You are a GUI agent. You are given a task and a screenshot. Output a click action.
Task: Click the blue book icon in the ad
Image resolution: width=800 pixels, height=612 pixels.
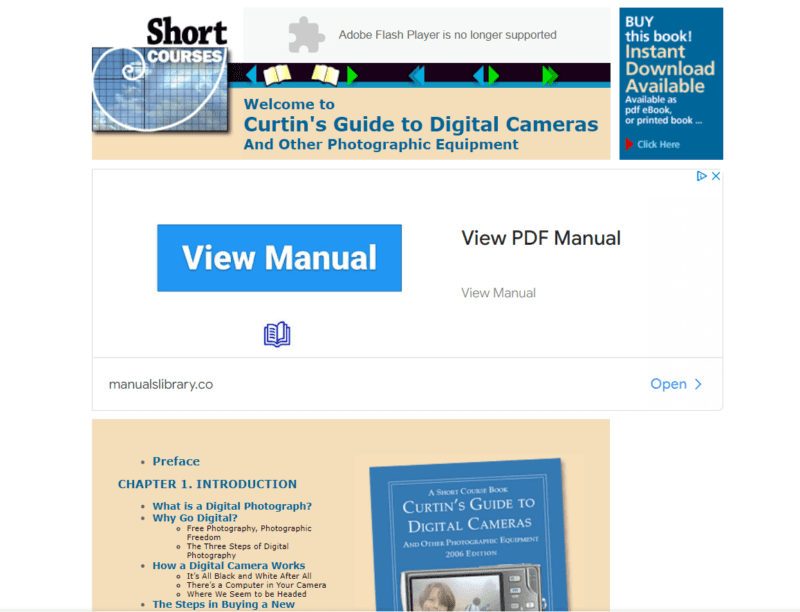[x=277, y=335]
